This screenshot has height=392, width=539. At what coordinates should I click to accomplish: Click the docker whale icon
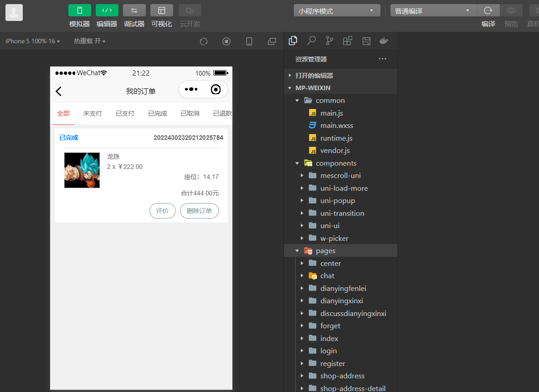tap(384, 41)
